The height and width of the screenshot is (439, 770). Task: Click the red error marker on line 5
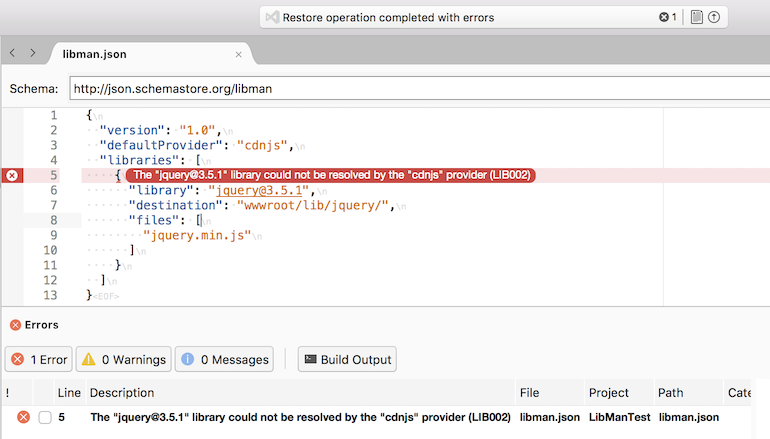(12, 175)
